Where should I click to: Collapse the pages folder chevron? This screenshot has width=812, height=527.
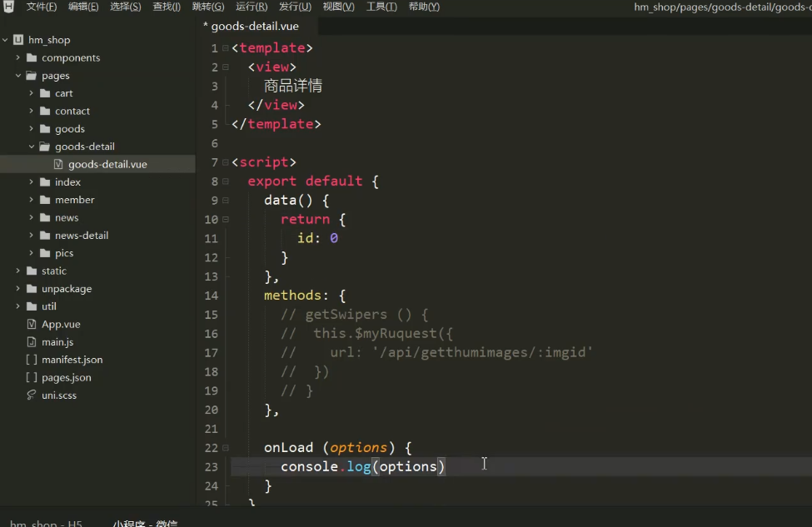[x=18, y=76]
